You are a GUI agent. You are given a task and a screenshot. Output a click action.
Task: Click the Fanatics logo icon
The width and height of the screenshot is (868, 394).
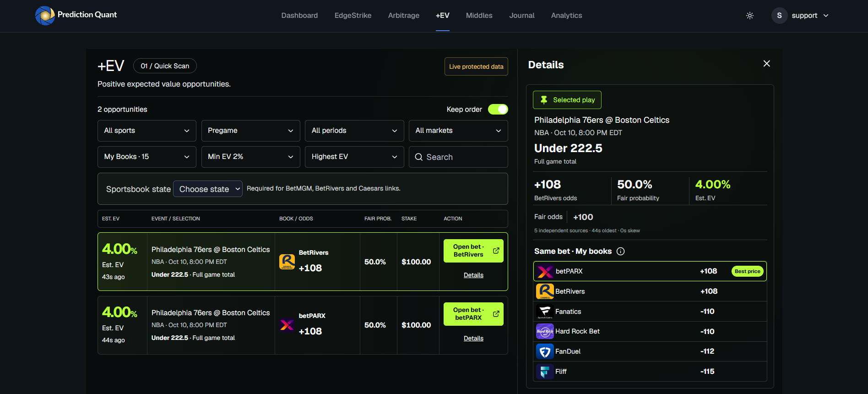(545, 312)
